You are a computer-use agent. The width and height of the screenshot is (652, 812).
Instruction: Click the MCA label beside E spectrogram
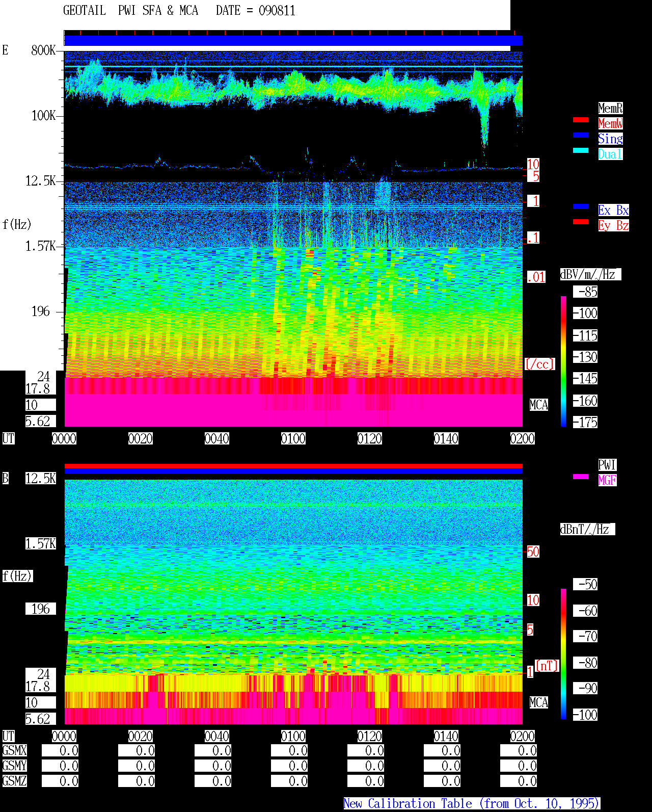tap(539, 405)
